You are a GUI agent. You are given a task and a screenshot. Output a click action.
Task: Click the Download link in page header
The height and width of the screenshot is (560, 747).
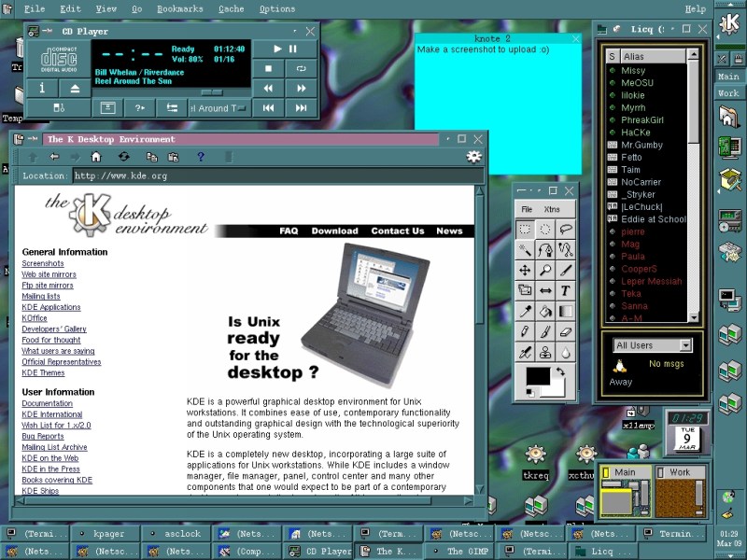click(x=334, y=231)
